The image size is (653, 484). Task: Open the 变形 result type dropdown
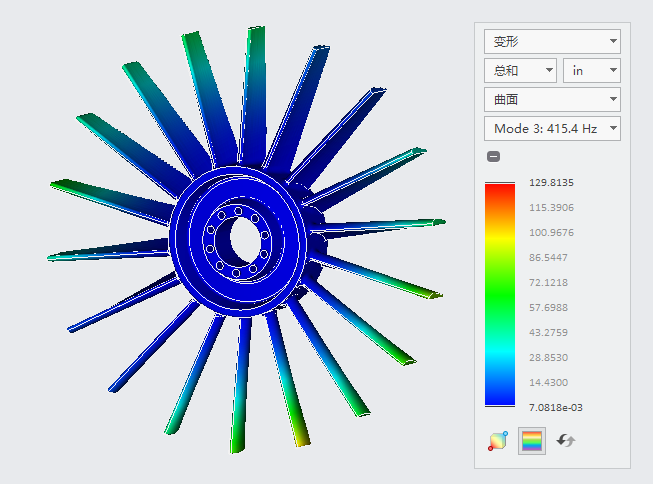tap(552, 42)
